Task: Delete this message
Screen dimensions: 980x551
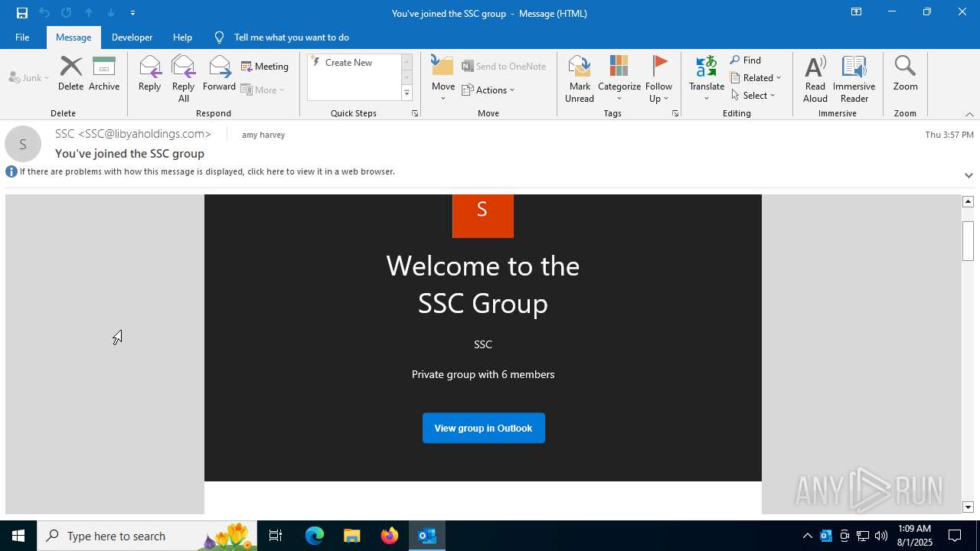Action: [70, 74]
